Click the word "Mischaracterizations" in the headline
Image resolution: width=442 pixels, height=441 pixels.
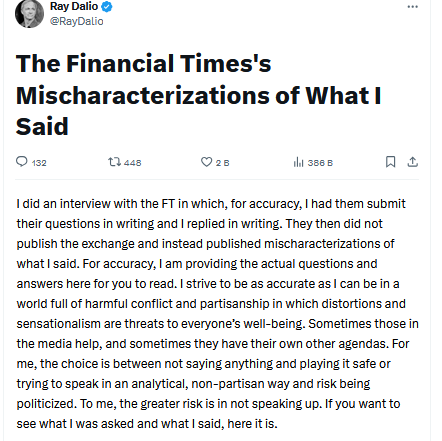143,95
